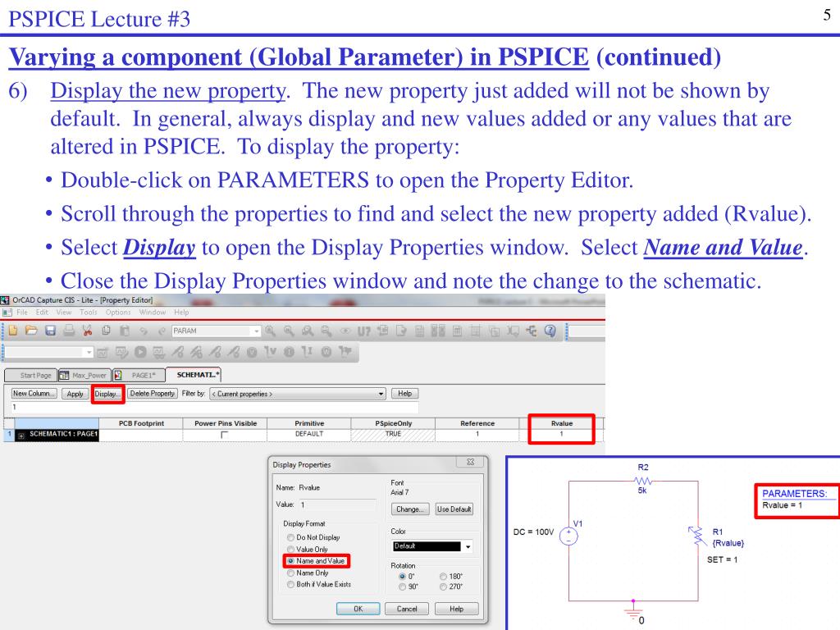Click the blue Help question mark icon
This screenshot has width=840, height=630.
click(550, 331)
